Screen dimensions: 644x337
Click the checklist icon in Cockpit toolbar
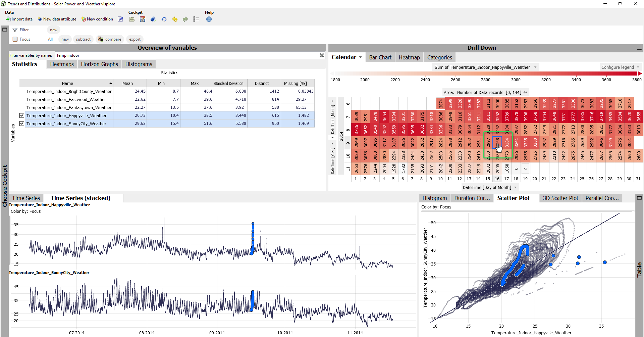tap(196, 19)
